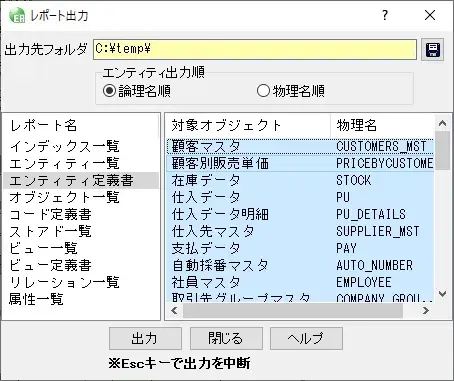Click the horizontal scrollbar thumb

point(293,310)
